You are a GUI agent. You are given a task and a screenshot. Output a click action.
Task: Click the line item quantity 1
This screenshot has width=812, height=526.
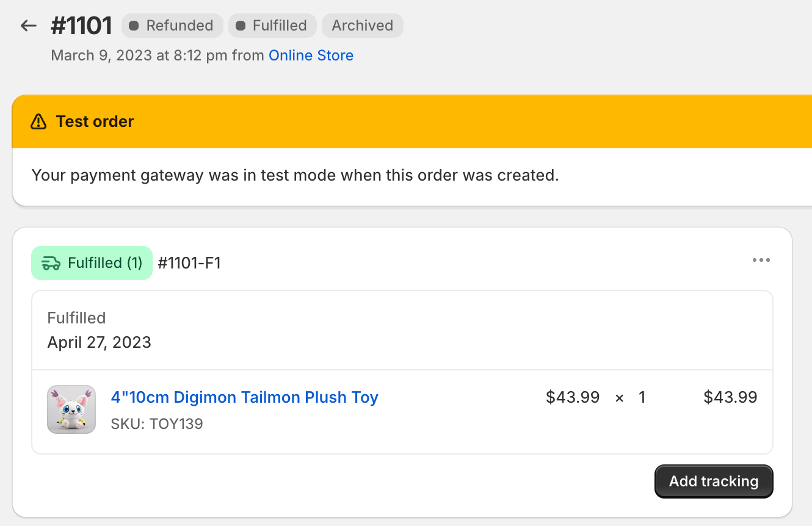(642, 397)
